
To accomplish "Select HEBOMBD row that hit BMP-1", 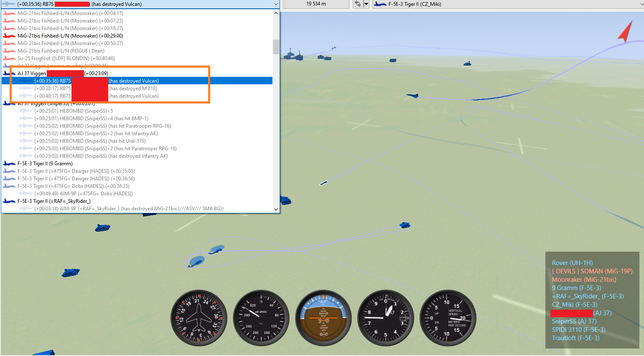I will pyautogui.click(x=137, y=119).
